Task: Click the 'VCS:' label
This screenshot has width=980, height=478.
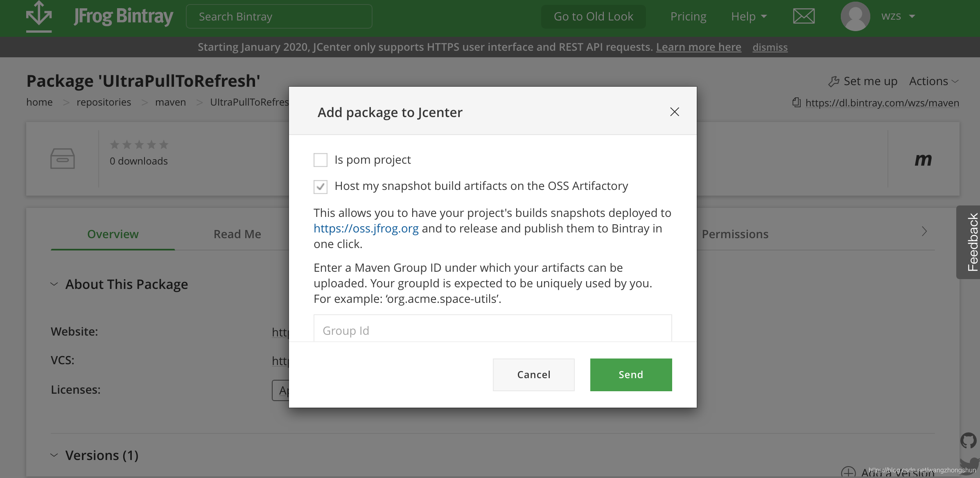Action: point(62,360)
